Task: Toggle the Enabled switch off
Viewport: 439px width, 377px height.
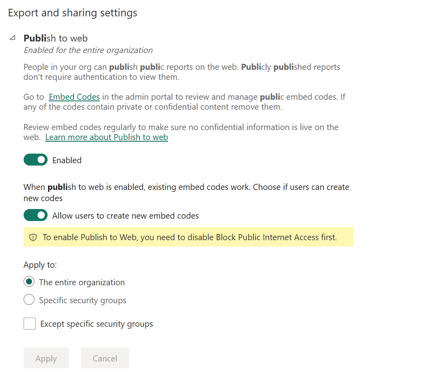Action: 35,160
